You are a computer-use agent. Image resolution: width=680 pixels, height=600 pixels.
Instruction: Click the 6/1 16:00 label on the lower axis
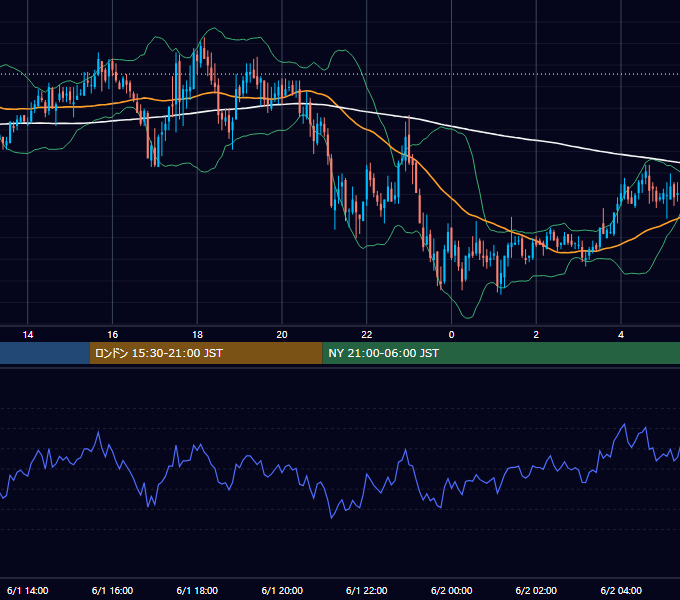point(112,590)
